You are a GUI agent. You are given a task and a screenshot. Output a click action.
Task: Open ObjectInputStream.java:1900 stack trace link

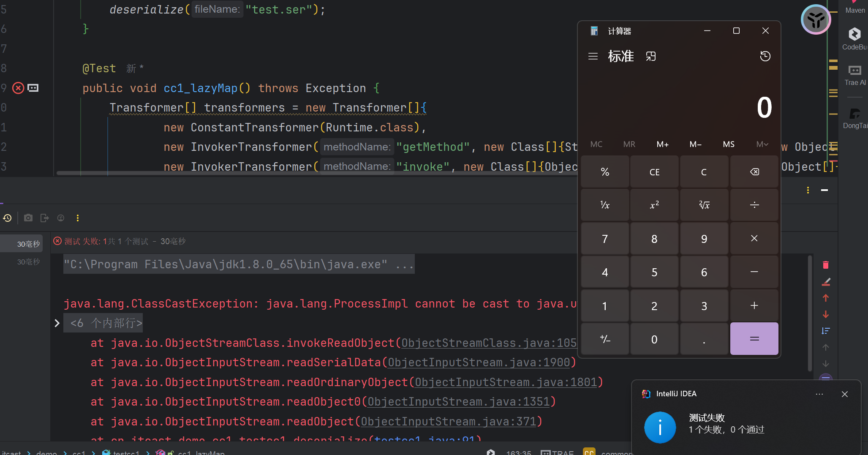(479, 362)
